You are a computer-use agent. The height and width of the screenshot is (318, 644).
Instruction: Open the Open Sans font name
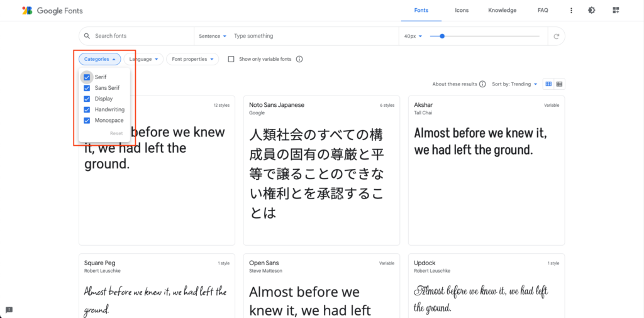tap(264, 263)
